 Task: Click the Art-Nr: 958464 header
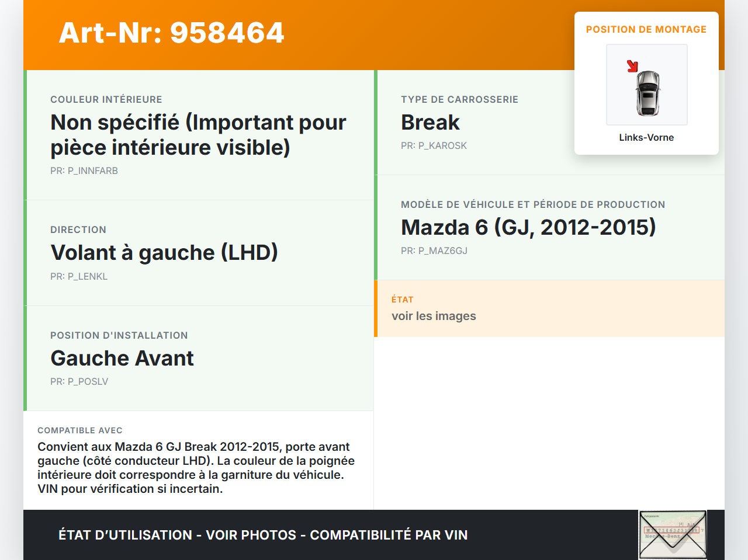tap(171, 33)
